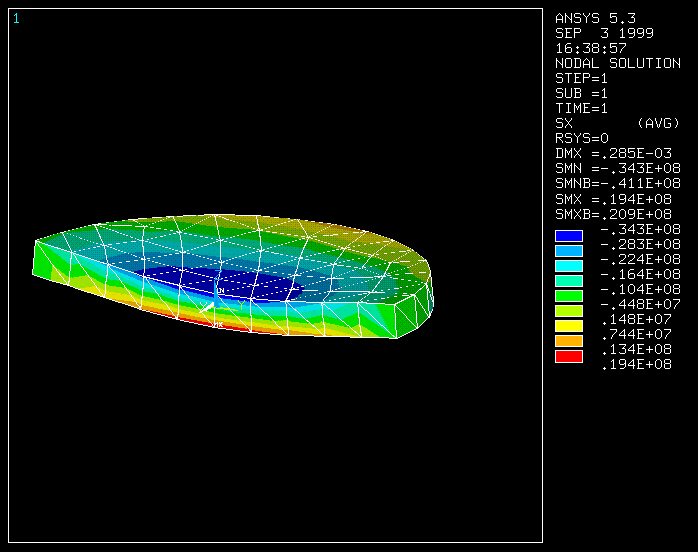Click the legend value '-.283E+08'
This screenshot has height=552, width=698.
click(x=641, y=244)
